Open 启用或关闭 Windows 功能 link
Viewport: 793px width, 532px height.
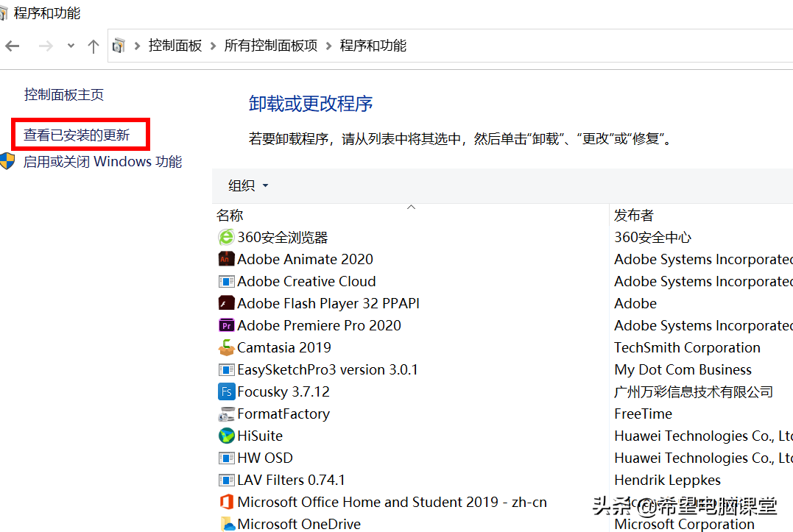pyautogui.click(x=102, y=162)
